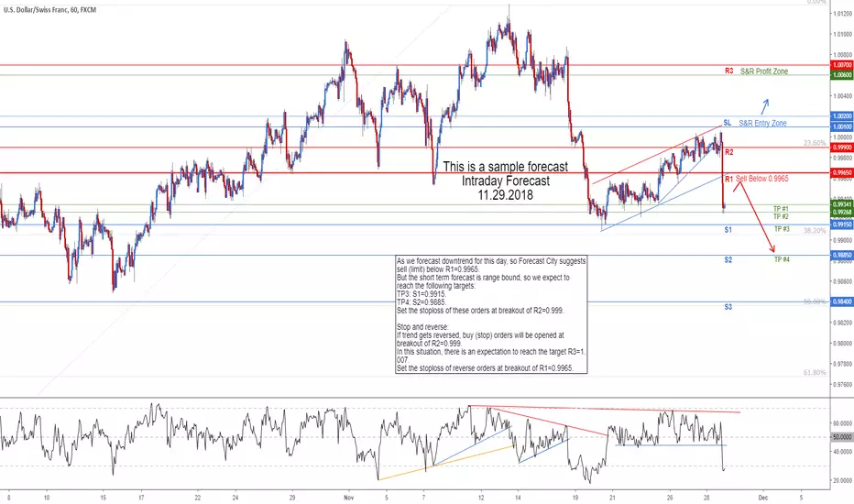Click the RSI 50.0000 level label
Screen dimensions: 854x504
tap(842, 437)
